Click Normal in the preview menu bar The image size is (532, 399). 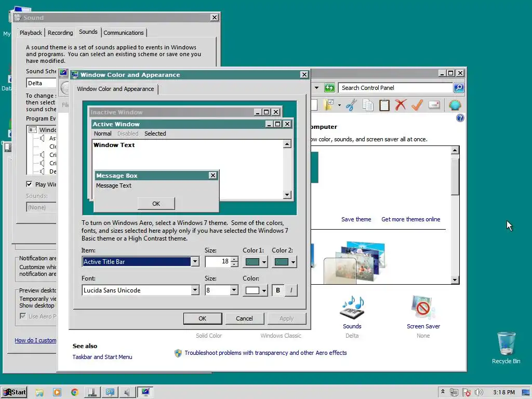tap(102, 134)
